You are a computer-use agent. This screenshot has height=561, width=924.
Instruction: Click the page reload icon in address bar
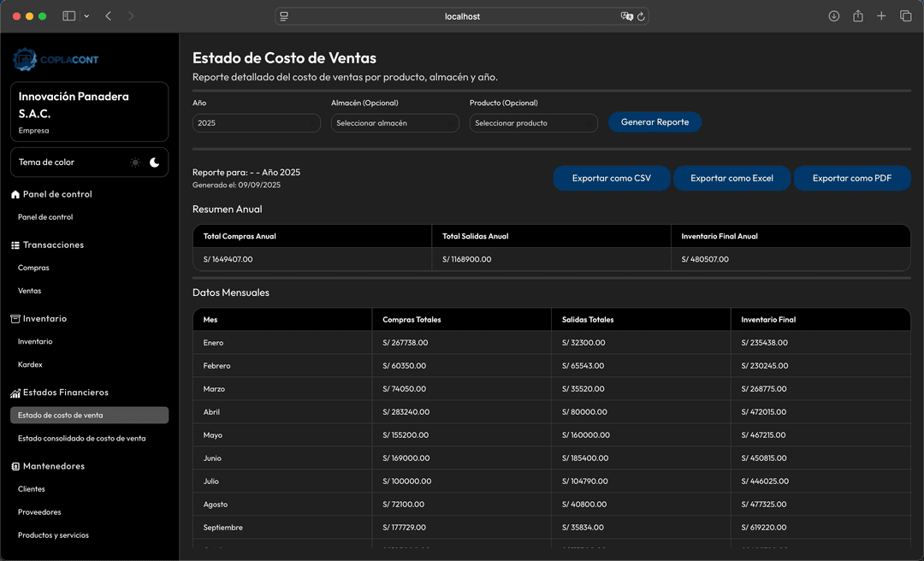[641, 15]
